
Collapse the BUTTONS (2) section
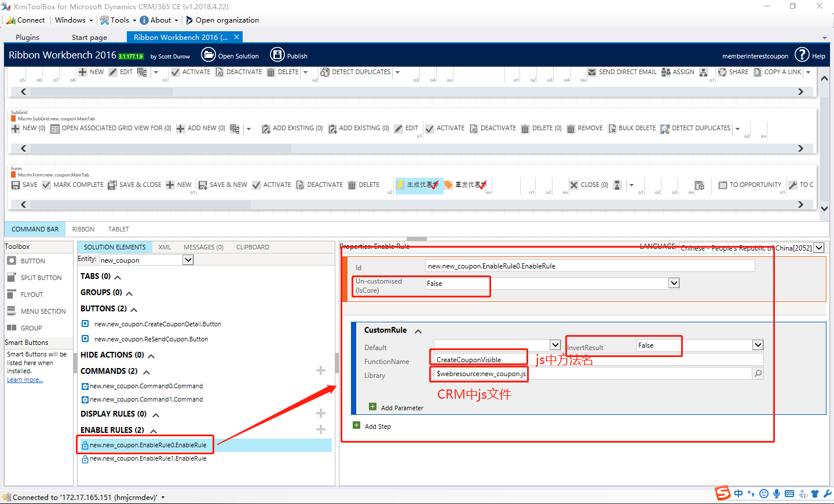pos(134,310)
